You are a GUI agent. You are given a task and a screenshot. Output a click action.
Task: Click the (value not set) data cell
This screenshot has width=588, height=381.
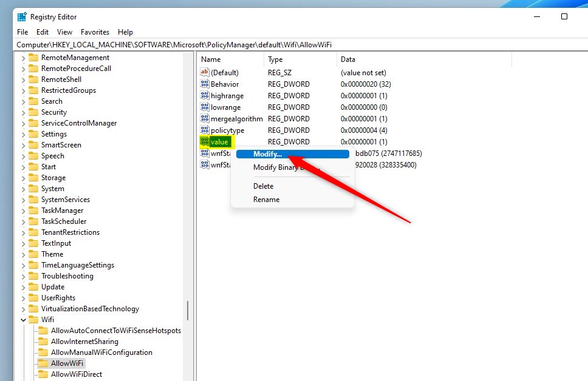pyautogui.click(x=363, y=73)
